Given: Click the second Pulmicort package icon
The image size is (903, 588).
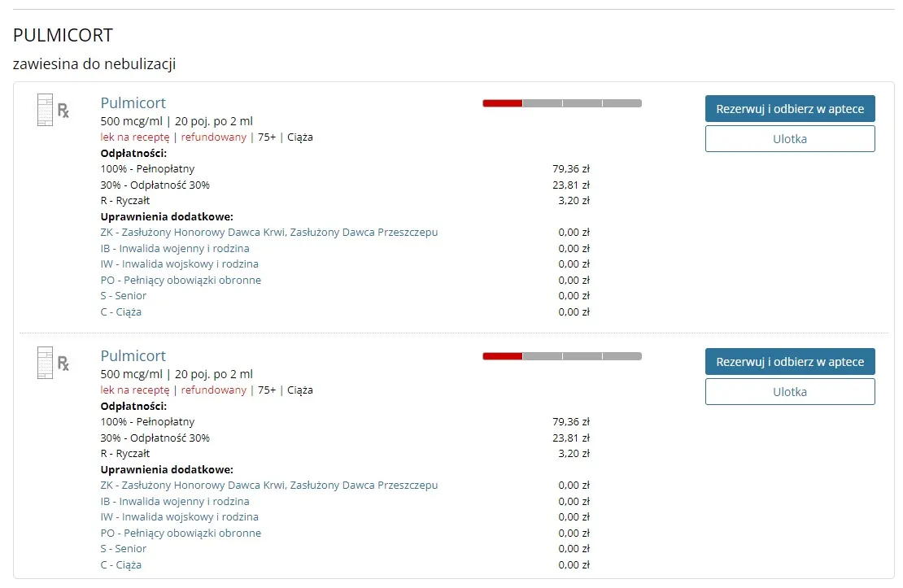Looking at the screenshot, I should click(44, 363).
